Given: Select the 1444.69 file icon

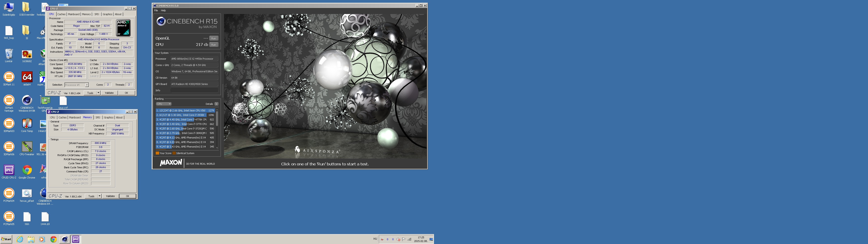Looking at the screenshot, I should 45,218.
